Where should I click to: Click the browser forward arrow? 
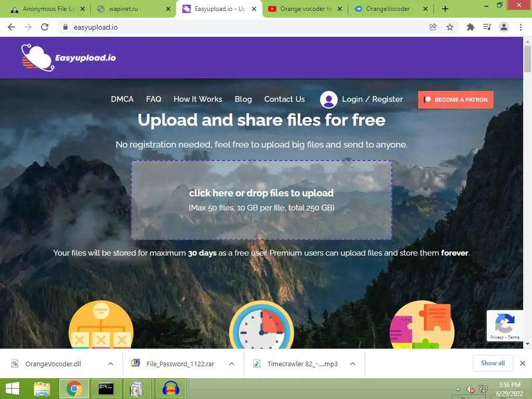pos(28,27)
